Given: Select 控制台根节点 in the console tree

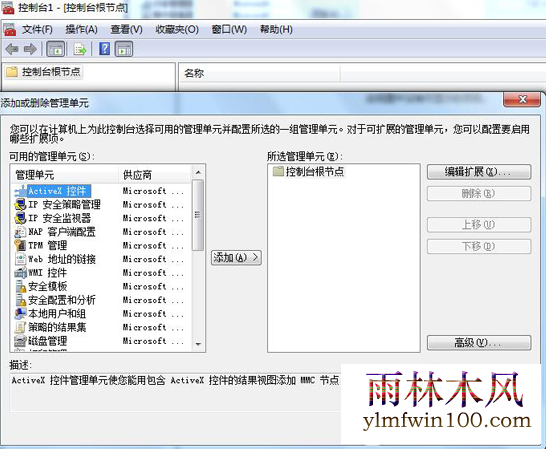Looking at the screenshot, I should (x=51, y=72).
